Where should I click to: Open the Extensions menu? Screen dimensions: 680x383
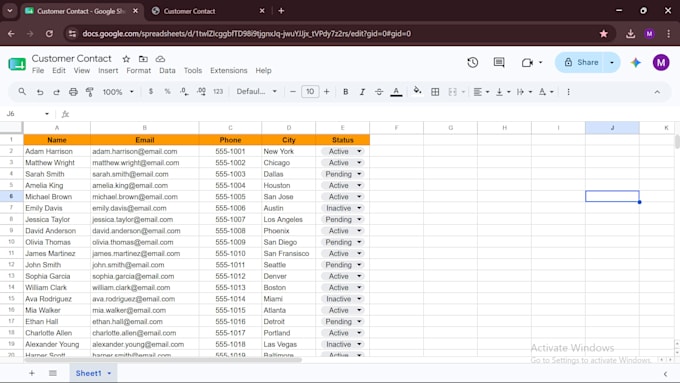229,70
